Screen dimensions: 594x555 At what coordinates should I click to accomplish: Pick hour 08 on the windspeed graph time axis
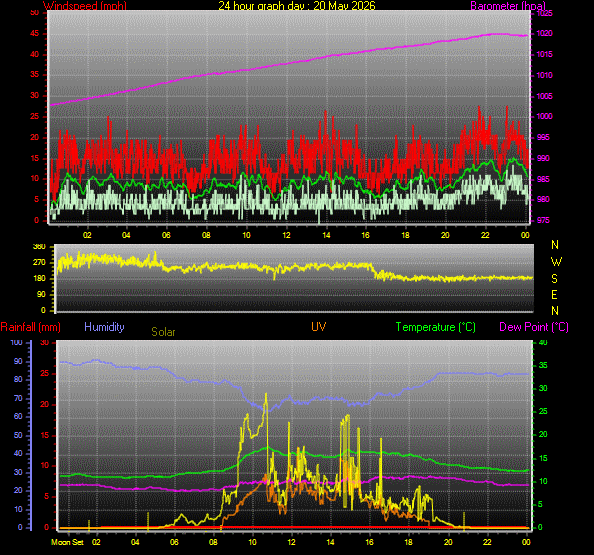[x=206, y=235]
